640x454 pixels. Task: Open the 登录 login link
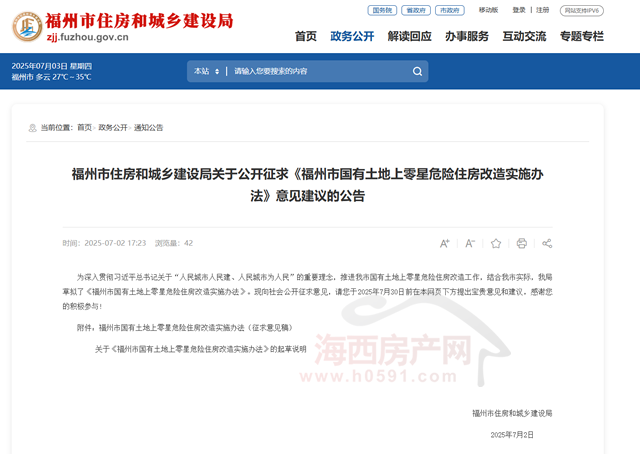point(519,10)
